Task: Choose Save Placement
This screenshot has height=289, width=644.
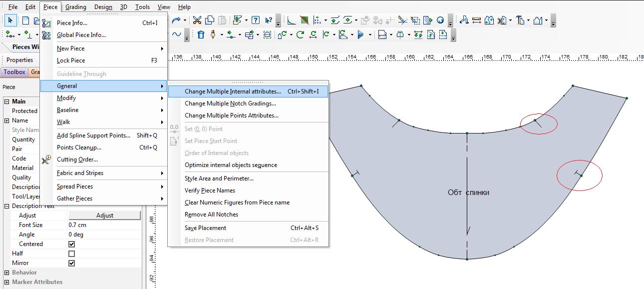Action: (x=248, y=228)
